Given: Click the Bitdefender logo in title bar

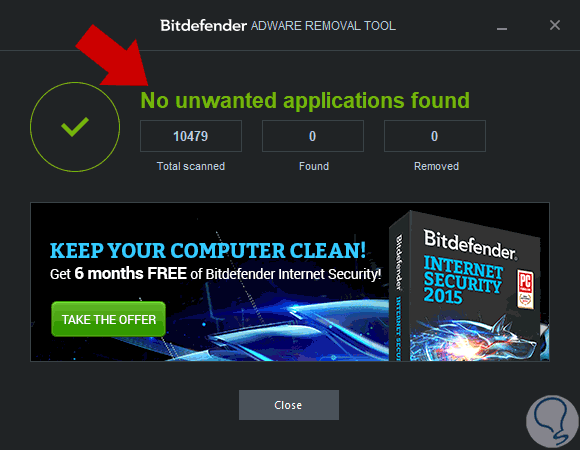Looking at the screenshot, I should click(203, 26).
